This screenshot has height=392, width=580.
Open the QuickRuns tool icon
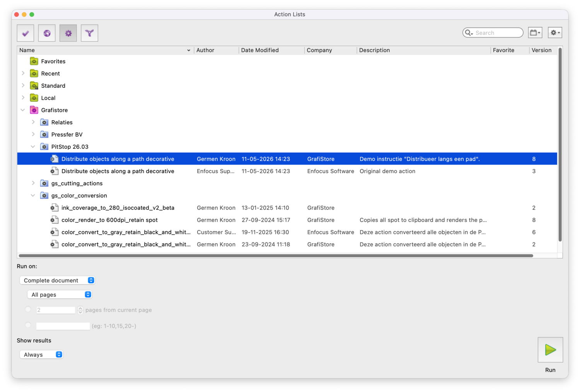pos(89,33)
